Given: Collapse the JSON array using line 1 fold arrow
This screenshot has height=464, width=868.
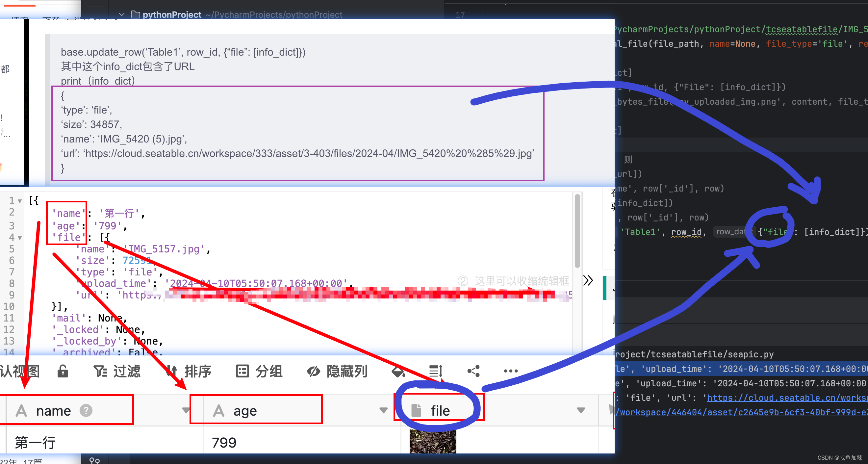Looking at the screenshot, I should [x=19, y=200].
